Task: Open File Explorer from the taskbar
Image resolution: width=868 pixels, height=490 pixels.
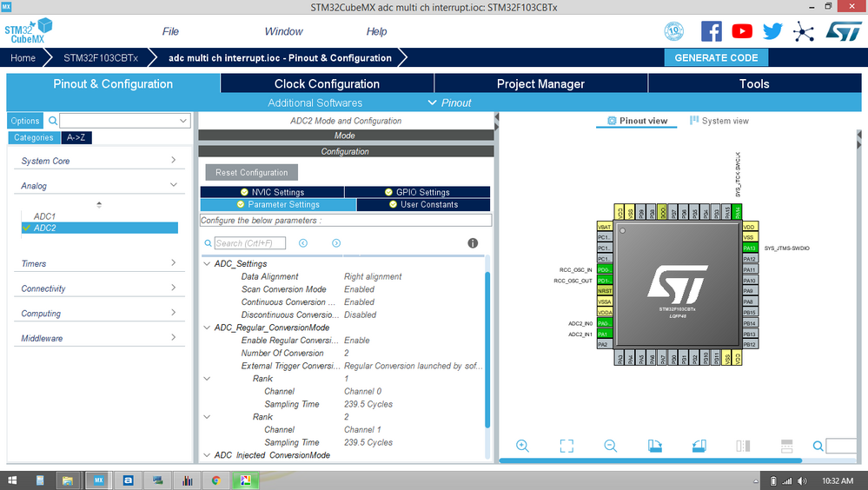Action: click(67, 480)
